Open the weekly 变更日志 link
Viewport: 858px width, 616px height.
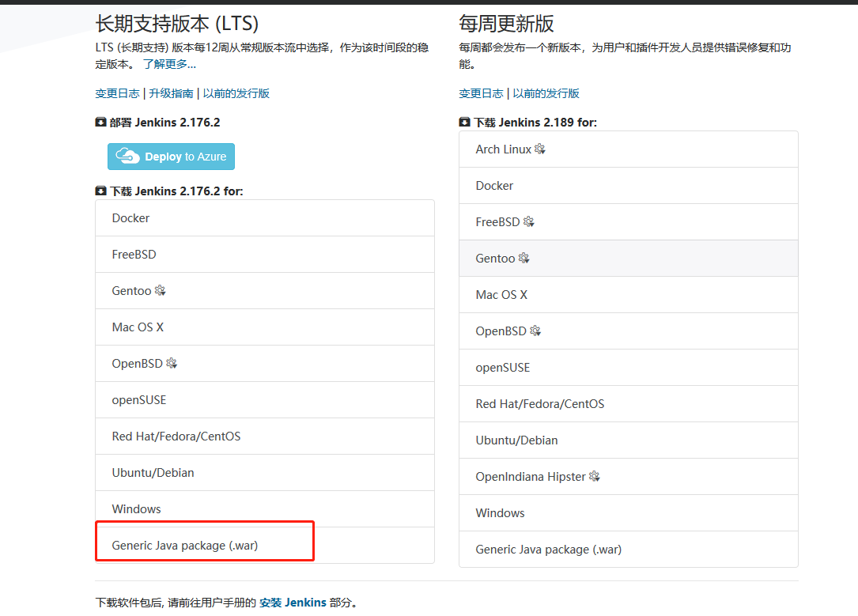coord(481,93)
